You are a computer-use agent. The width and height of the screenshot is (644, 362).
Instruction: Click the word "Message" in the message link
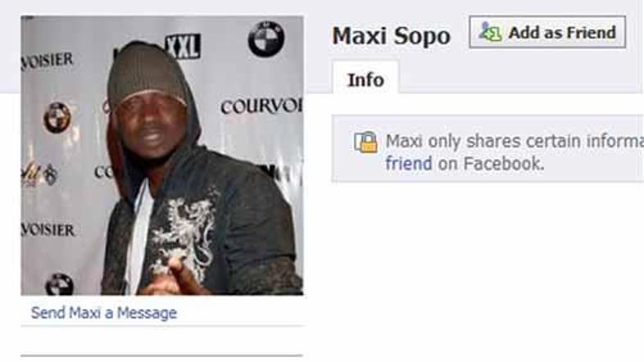tap(147, 313)
